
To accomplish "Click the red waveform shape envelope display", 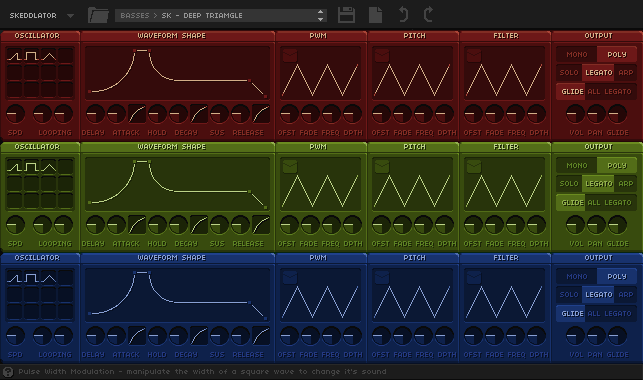I will tap(177, 73).
